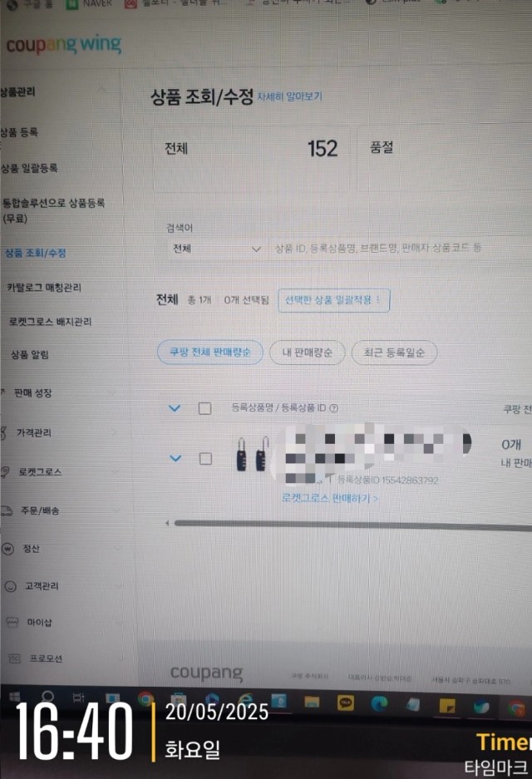Check the padlock product row checkbox
This screenshot has width=532, height=779.
tap(205, 459)
